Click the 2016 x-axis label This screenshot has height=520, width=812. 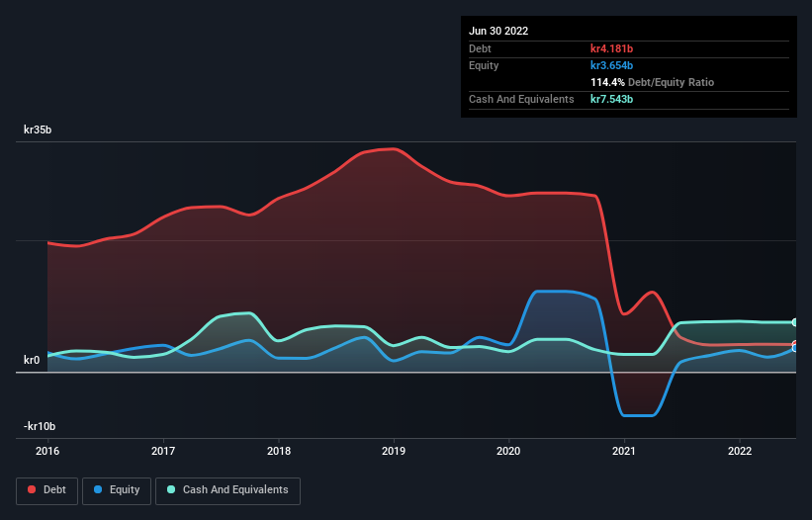coord(47,451)
